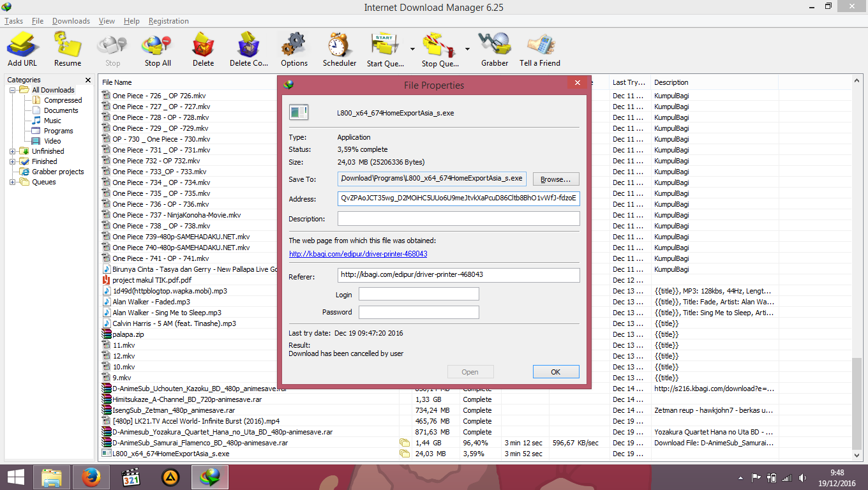Click the Browse... button
The width and height of the screenshot is (868, 490).
[556, 179]
